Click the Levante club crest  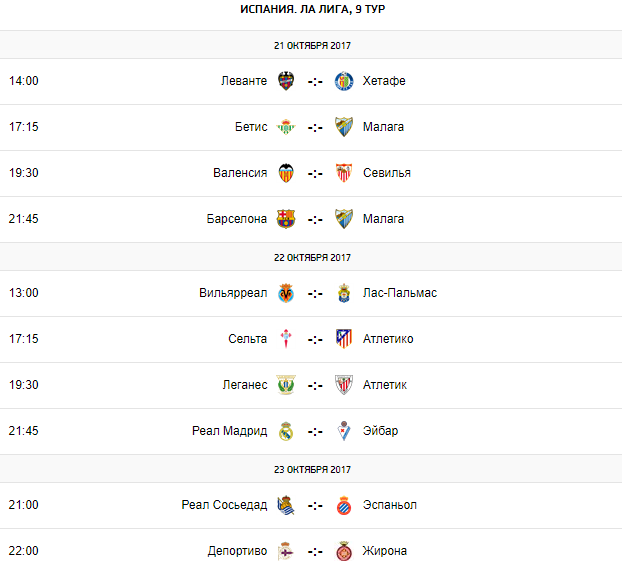(x=286, y=81)
